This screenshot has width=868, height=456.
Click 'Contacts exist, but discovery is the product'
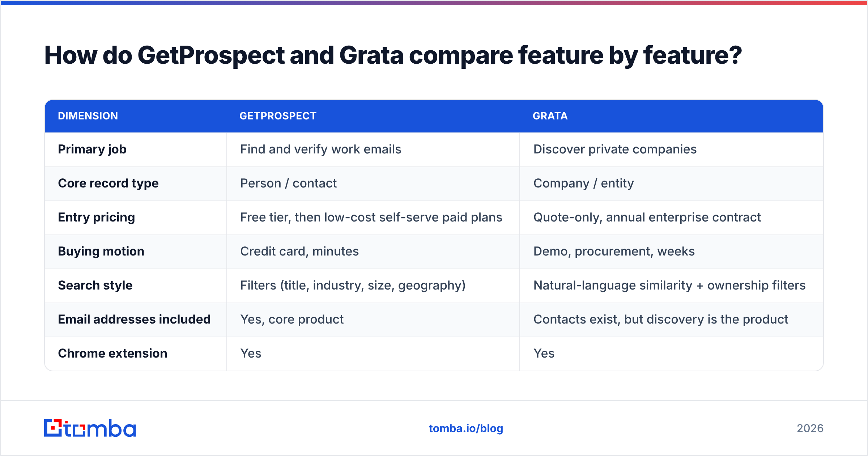(661, 320)
